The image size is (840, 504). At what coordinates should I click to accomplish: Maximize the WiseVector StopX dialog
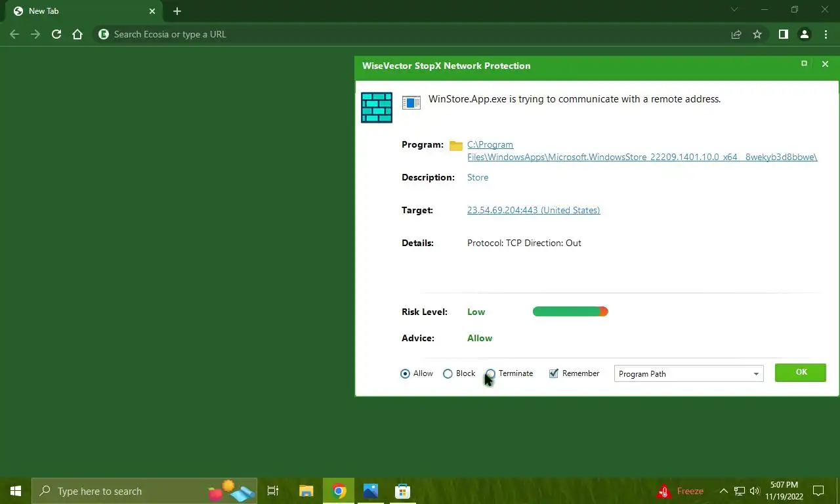pyautogui.click(x=804, y=64)
